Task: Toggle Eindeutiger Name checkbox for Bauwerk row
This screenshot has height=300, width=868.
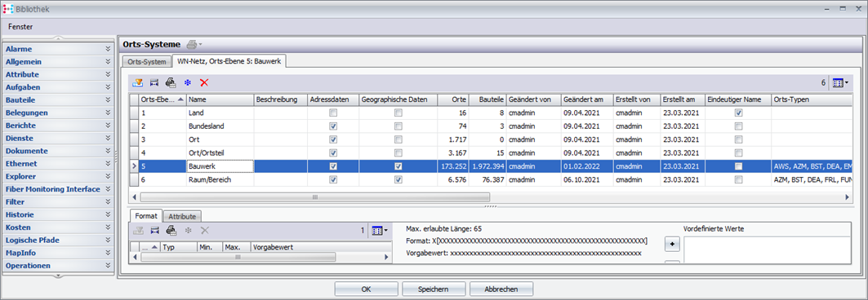Action: (738, 166)
